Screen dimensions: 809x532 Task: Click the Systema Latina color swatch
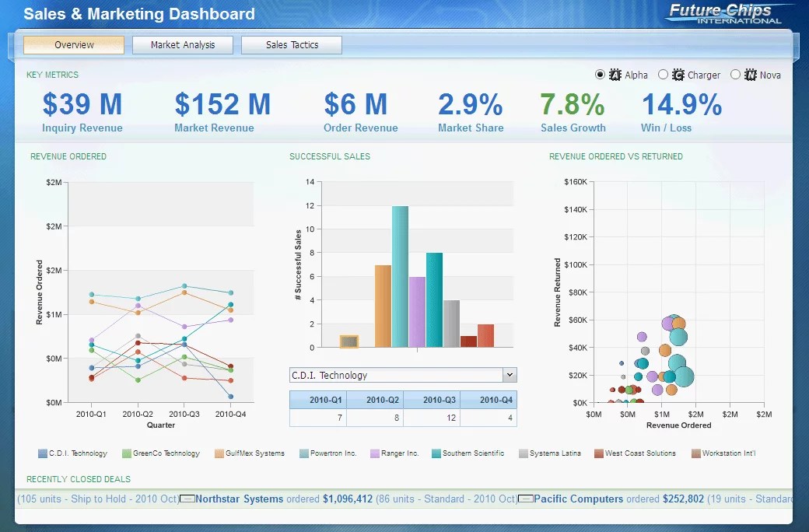(x=522, y=453)
